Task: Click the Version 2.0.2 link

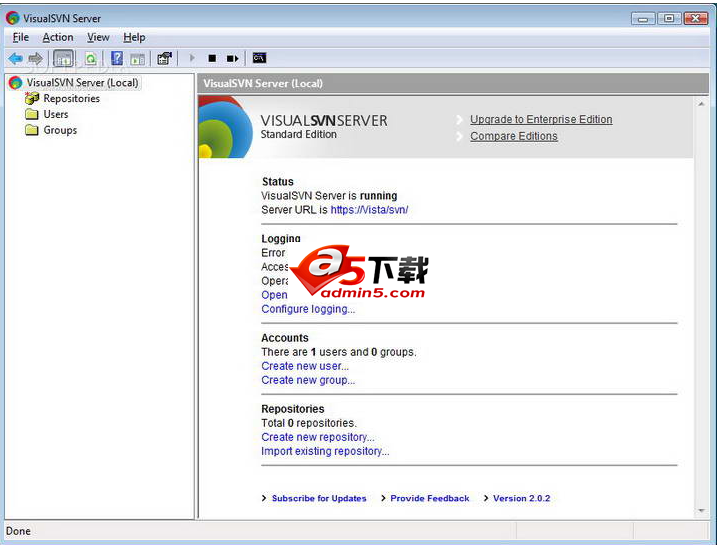Action: [x=522, y=498]
